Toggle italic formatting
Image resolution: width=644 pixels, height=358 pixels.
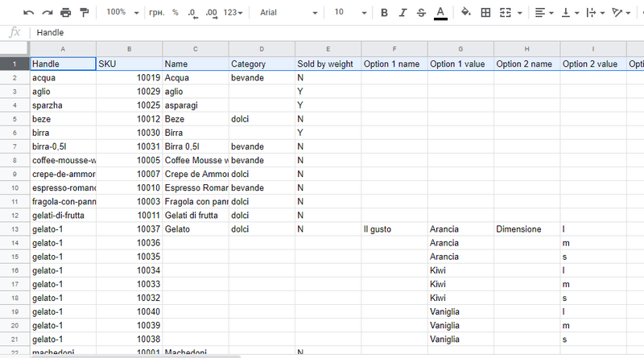402,13
